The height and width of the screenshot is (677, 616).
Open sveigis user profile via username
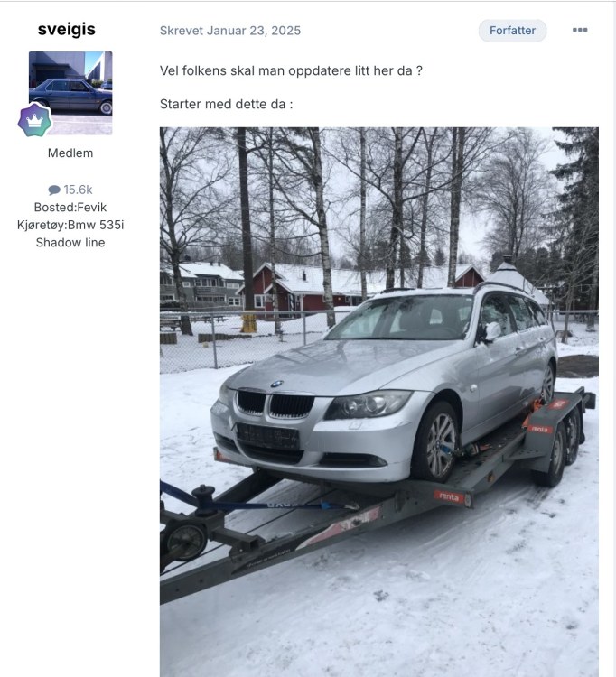pos(67,30)
